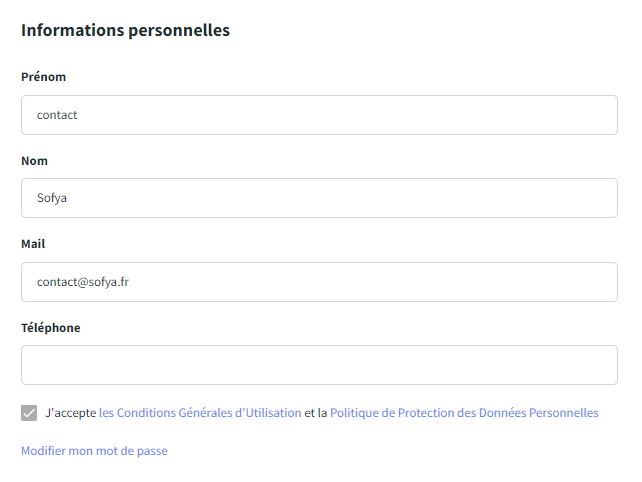Open Politique de Protection des Données Personnelles
642x482 pixels.
464,413
